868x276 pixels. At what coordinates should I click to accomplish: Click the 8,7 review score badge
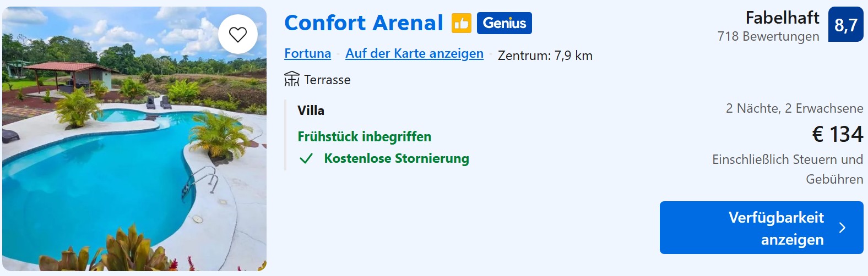845,24
